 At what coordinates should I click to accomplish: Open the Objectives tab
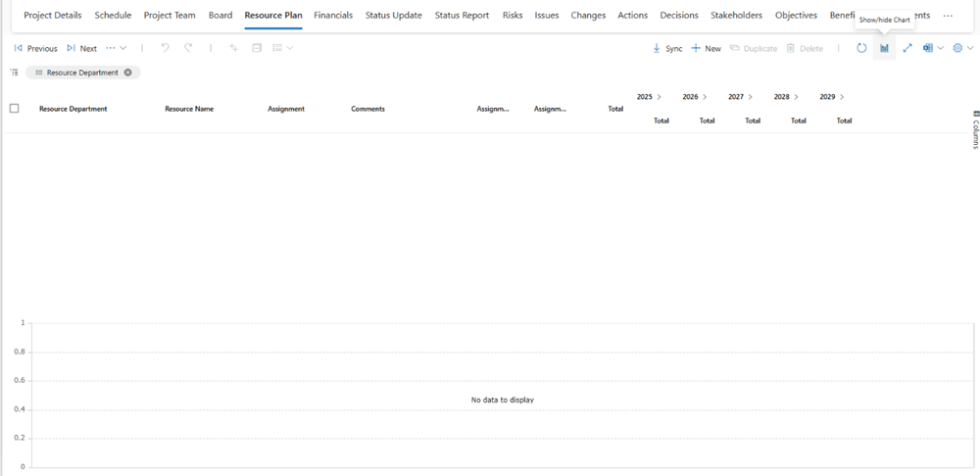tap(796, 16)
